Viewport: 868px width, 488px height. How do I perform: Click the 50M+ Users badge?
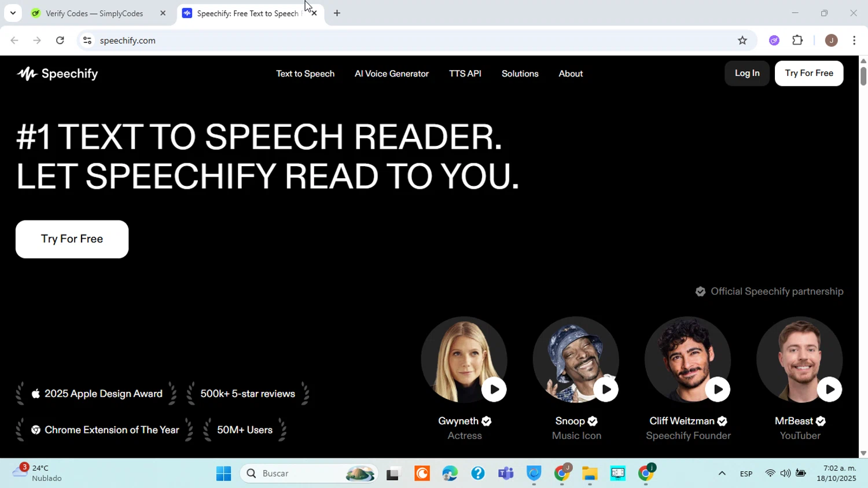click(x=245, y=430)
